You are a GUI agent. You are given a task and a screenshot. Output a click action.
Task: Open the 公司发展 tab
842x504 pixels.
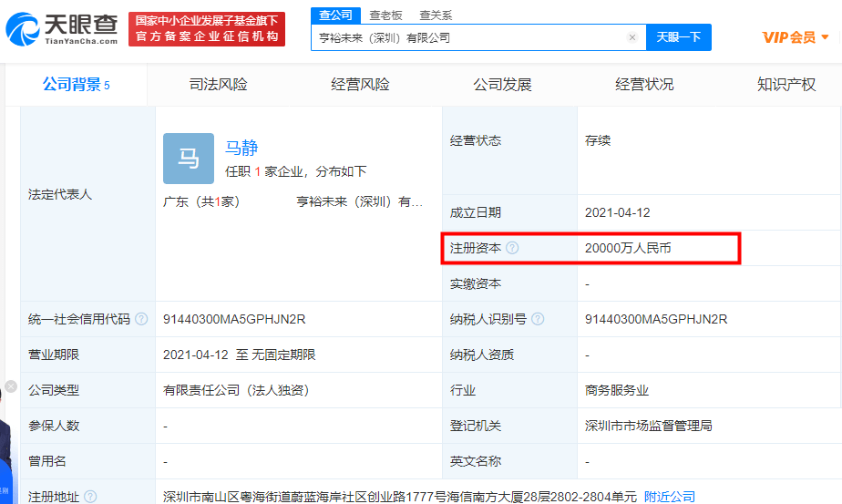click(x=502, y=85)
